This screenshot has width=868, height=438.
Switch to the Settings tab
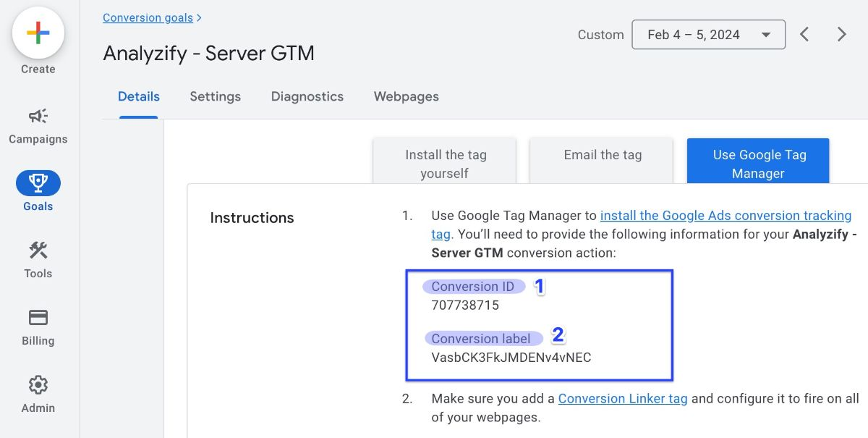tap(215, 96)
